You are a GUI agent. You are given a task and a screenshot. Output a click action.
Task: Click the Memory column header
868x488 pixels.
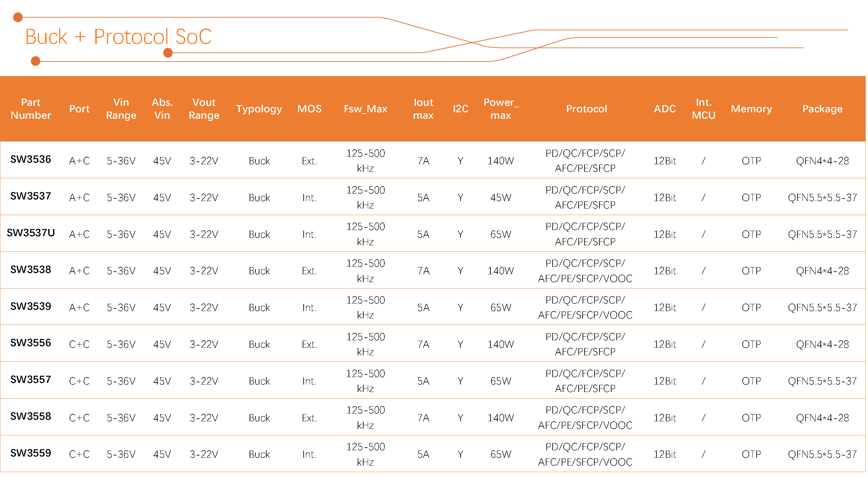click(751, 109)
